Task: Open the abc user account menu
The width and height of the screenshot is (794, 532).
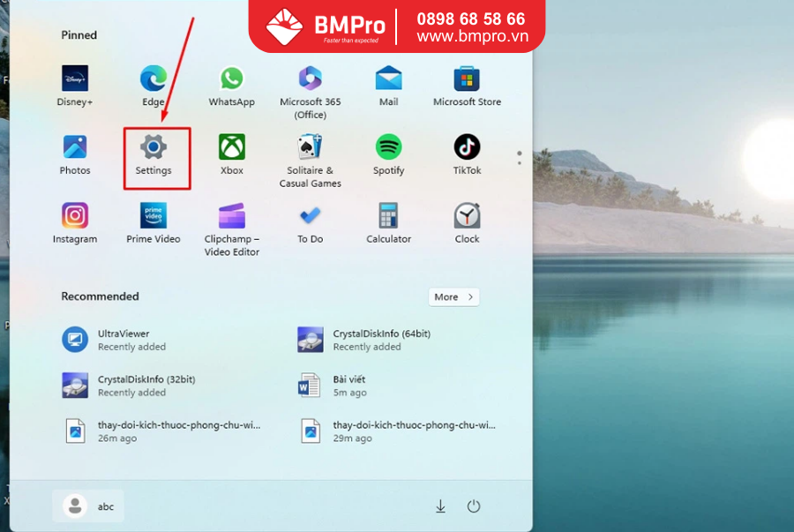Action: click(88, 506)
